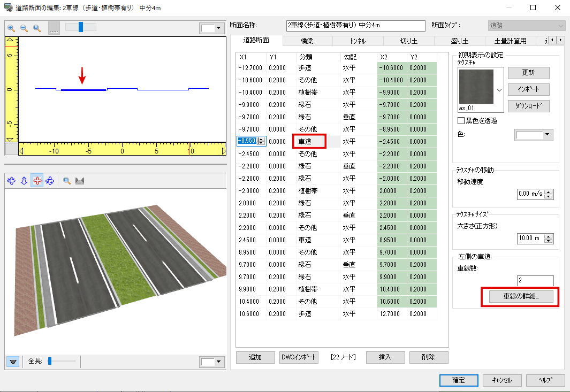The height and width of the screenshot is (392, 570).
Task: Toggle the road shape button left of 全長
Action: point(13,362)
